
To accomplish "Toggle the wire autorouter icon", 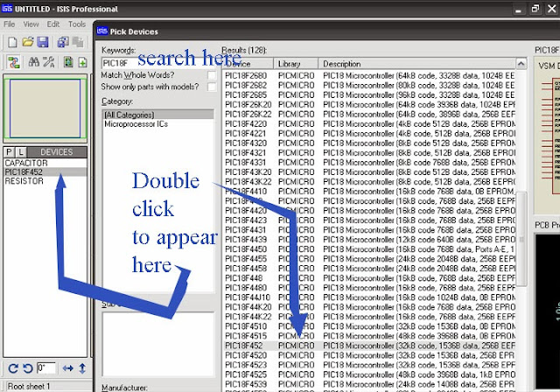I will [x=14, y=62].
